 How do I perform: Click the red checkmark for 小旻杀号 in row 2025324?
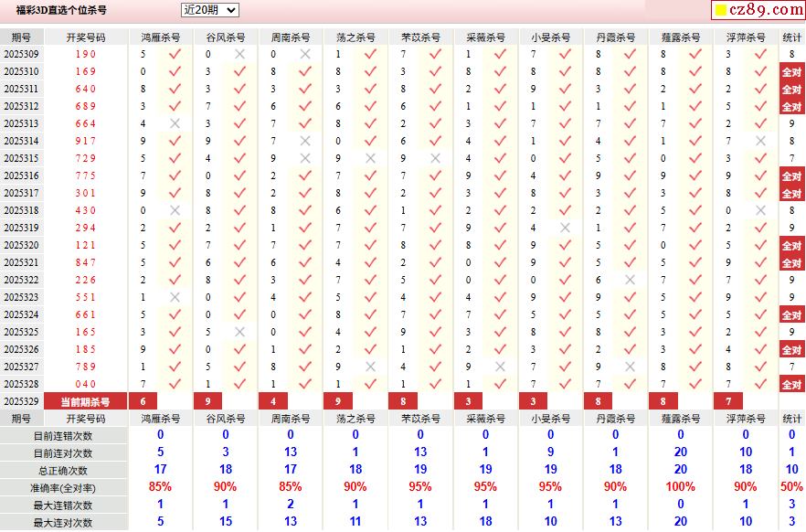click(565, 314)
